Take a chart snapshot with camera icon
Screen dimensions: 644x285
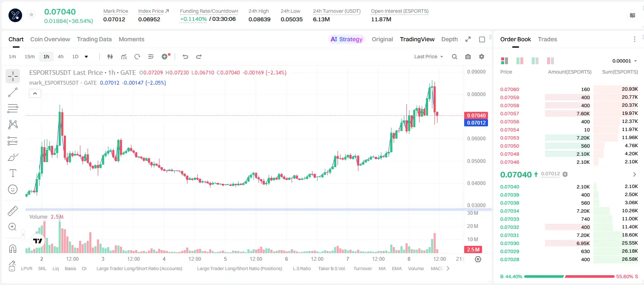(468, 57)
